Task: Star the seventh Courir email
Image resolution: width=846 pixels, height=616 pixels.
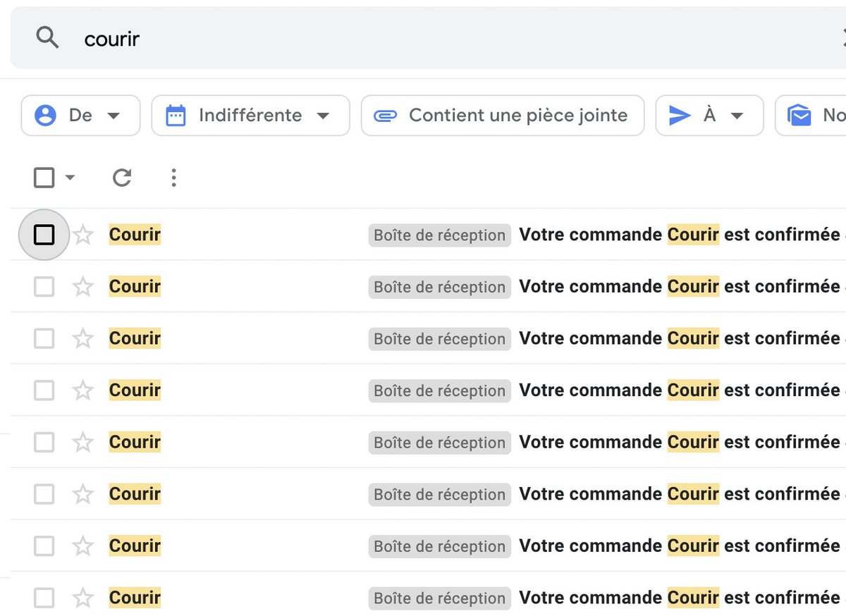Action: pyautogui.click(x=83, y=546)
